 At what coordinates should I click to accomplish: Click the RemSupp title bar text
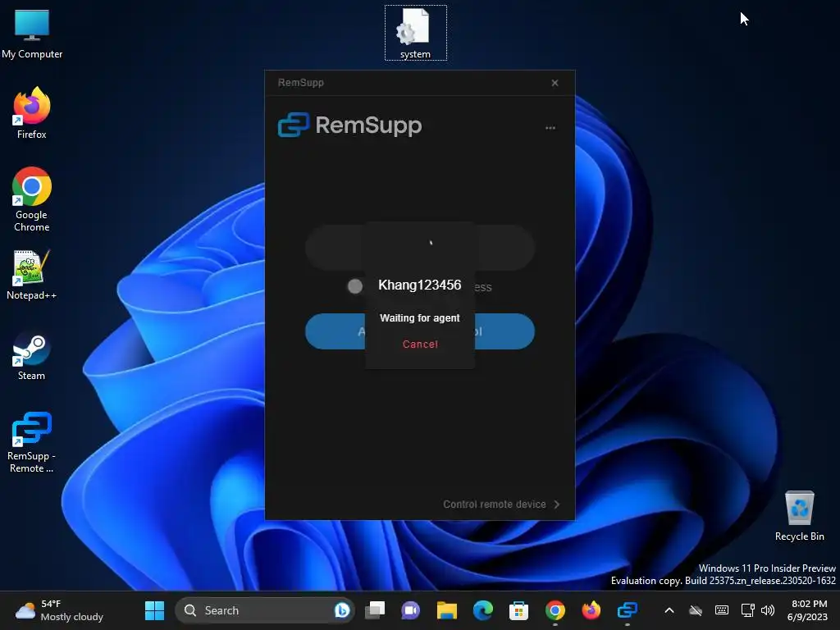(x=300, y=83)
